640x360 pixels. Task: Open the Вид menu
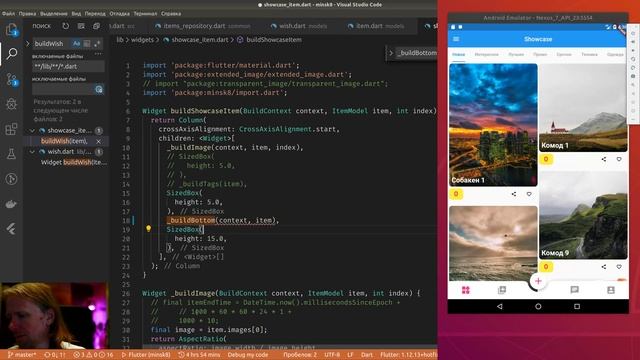coord(76,13)
